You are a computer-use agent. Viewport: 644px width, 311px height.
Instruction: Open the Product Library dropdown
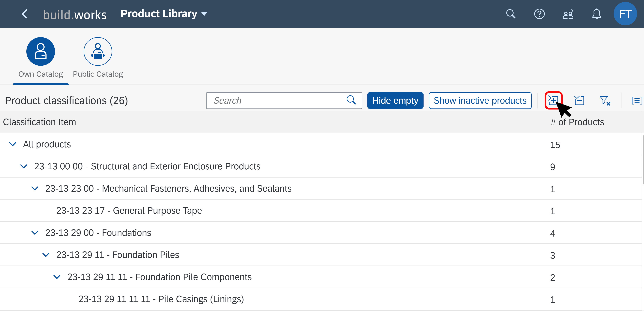(164, 14)
